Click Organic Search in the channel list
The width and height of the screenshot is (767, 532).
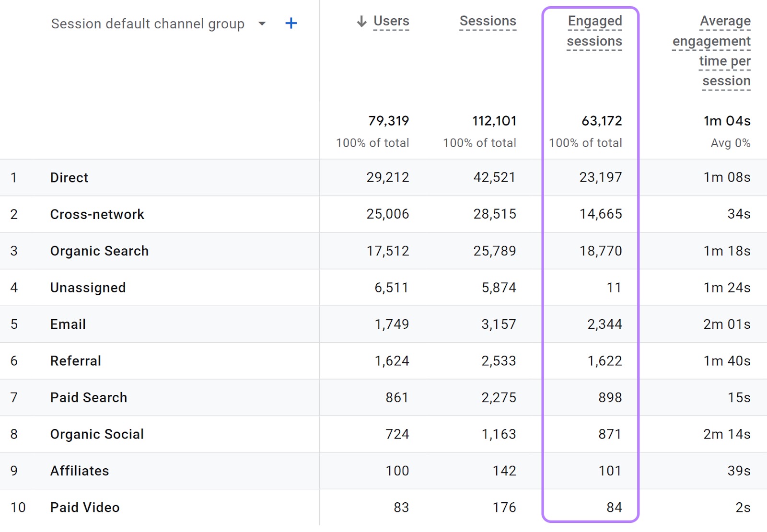click(x=99, y=251)
